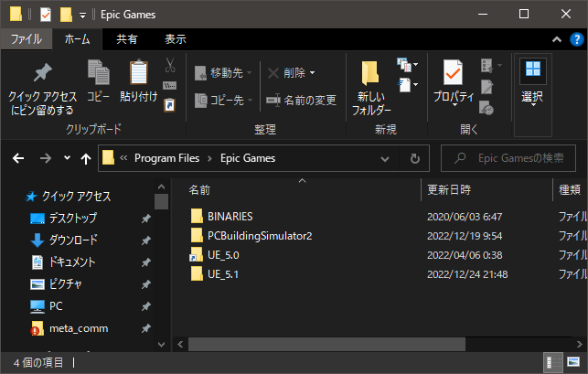Switch to the Share tab
The width and height of the screenshot is (588, 374).
[127, 39]
